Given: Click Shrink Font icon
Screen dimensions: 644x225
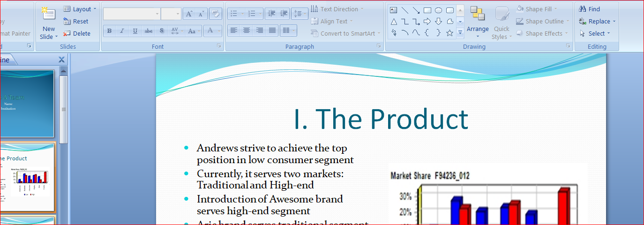Looking at the screenshot, I should (201, 14).
